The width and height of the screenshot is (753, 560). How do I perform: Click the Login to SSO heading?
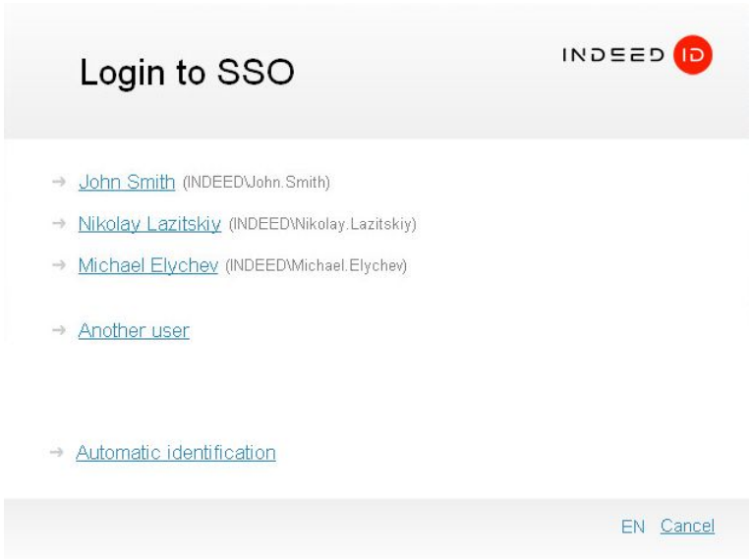pos(187,72)
